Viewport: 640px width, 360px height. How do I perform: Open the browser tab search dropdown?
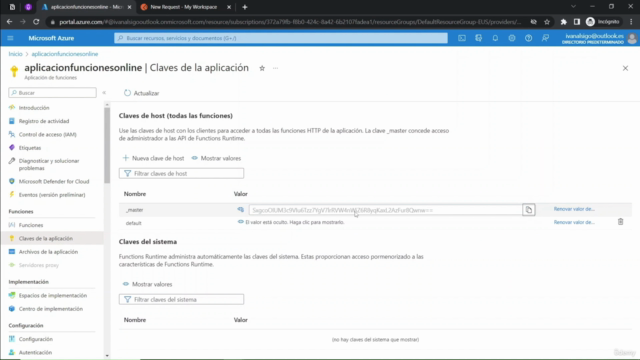(573, 7)
